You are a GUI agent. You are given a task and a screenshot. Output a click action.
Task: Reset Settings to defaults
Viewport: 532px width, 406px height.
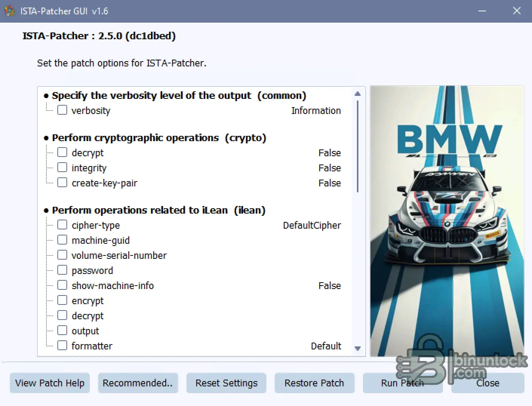coord(226,383)
